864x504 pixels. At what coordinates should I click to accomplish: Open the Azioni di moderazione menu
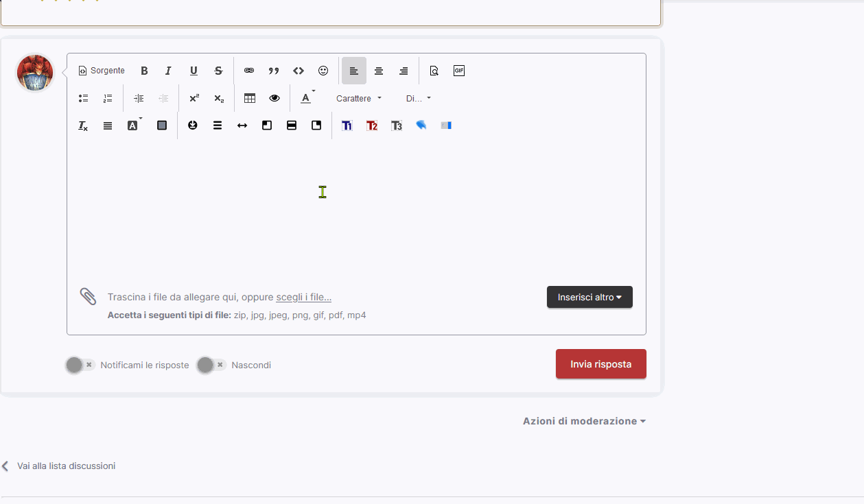pyautogui.click(x=584, y=421)
